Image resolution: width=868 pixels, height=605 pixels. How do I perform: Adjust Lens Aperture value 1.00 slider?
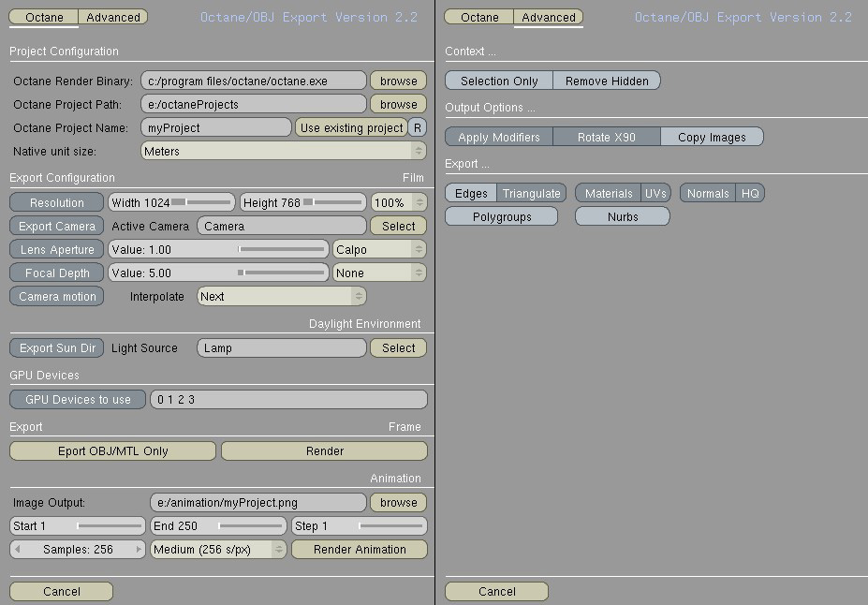point(218,249)
